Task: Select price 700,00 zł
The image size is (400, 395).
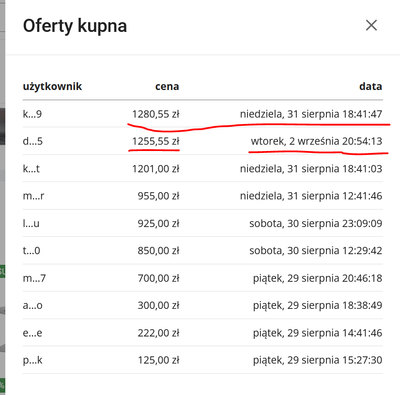Action: 158,278
